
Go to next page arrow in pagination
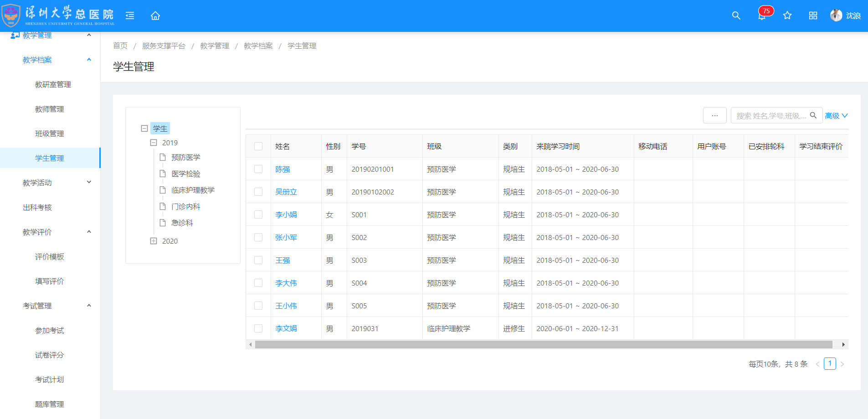coord(842,364)
